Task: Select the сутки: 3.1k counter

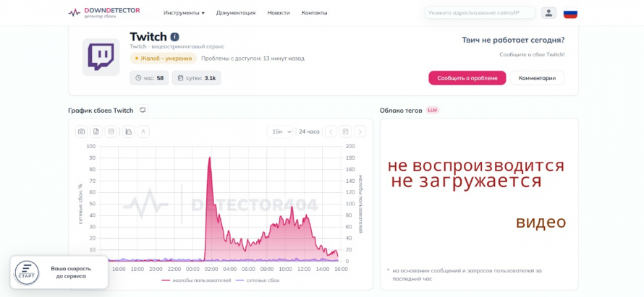Action: (x=196, y=78)
